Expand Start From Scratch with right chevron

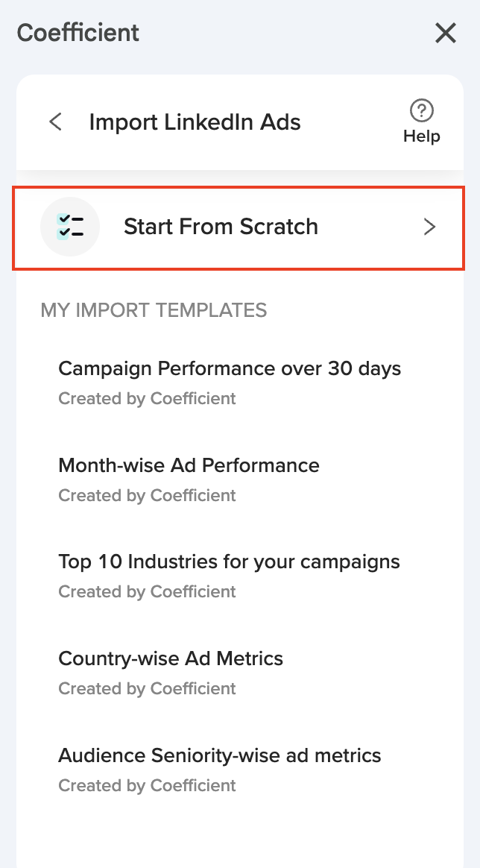coord(429,227)
